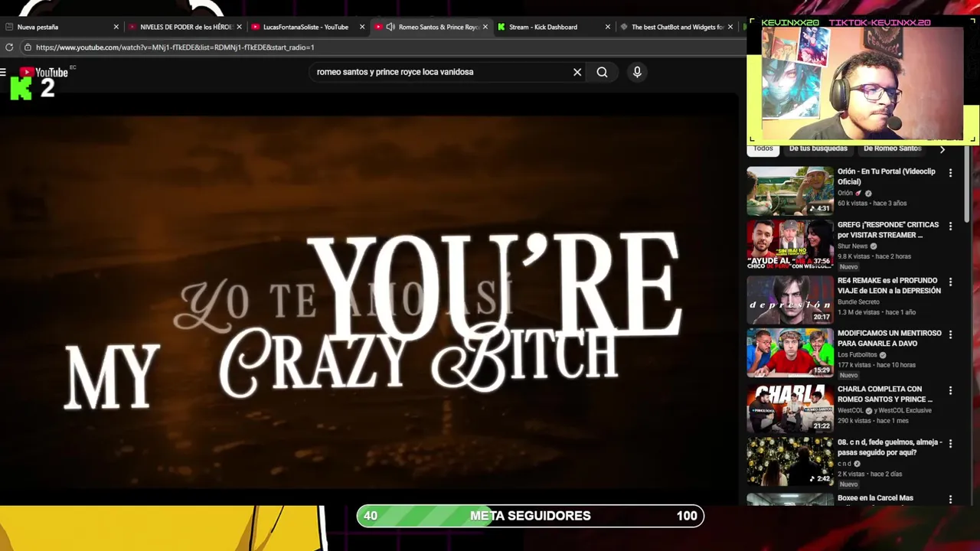The width and height of the screenshot is (980, 551).
Task: Open Boxee en la Carcel Mas title
Action: 875,498
